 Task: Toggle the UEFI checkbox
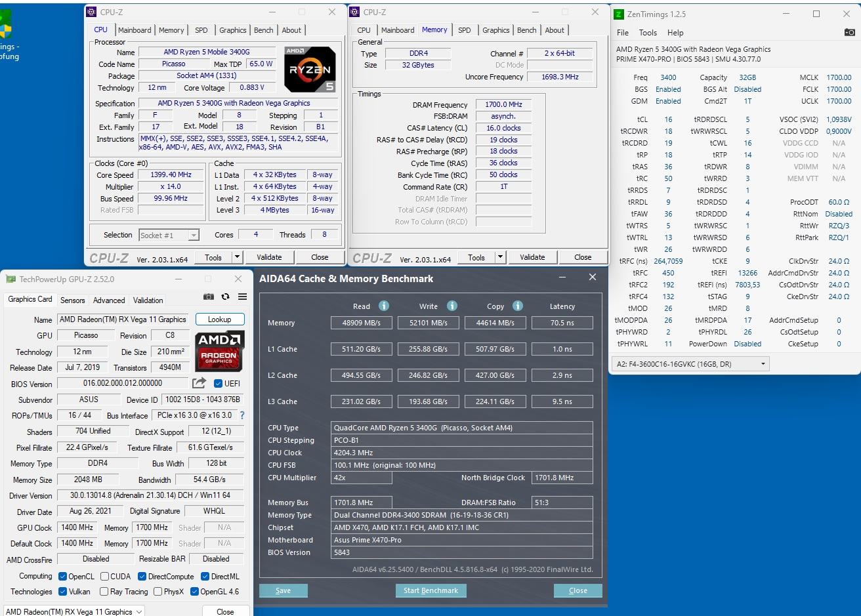coord(218,383)
